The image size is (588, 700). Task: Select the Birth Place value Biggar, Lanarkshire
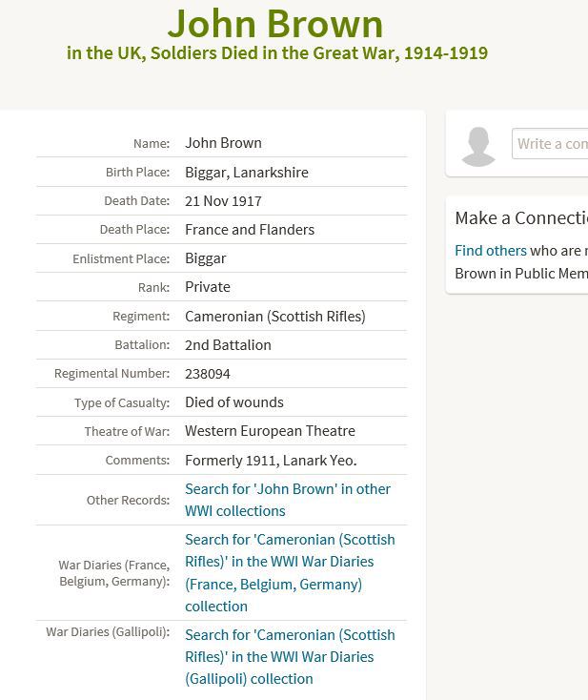[x=246, y=173]
